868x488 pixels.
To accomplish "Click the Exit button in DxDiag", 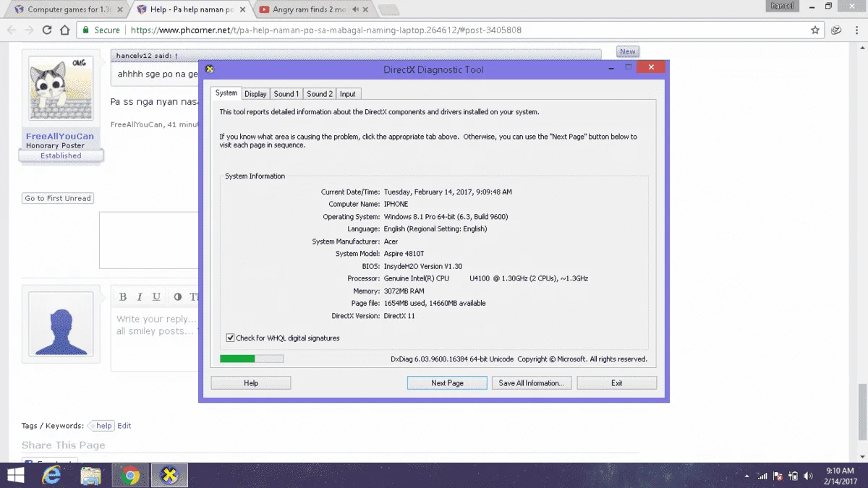I will click(616, 383).
